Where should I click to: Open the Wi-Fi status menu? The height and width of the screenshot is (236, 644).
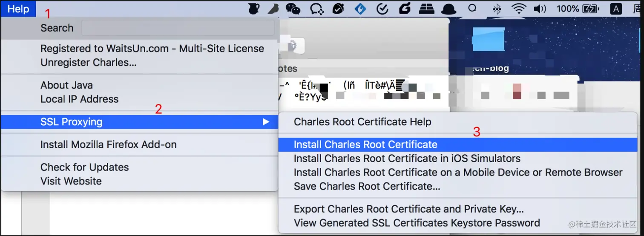[x=519, y=9]
